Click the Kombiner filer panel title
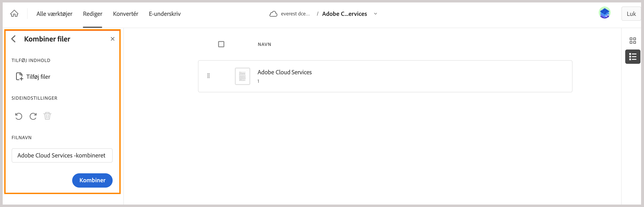 point(47,39)
